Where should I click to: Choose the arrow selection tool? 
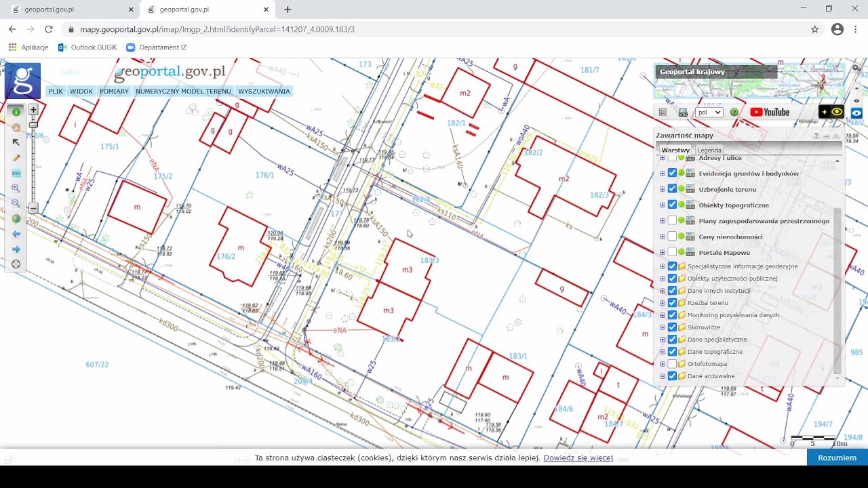[16, 142]
